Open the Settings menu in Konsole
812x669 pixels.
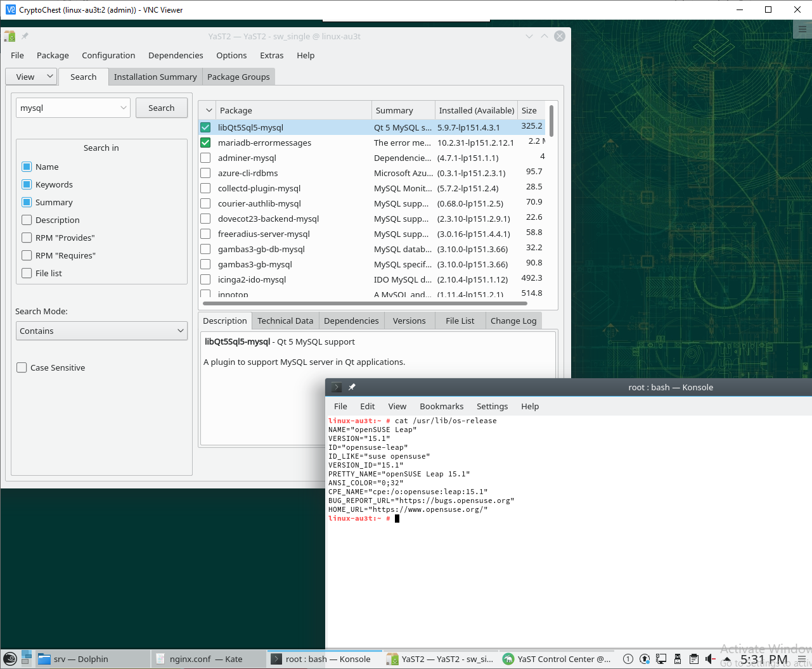point(492,406)
